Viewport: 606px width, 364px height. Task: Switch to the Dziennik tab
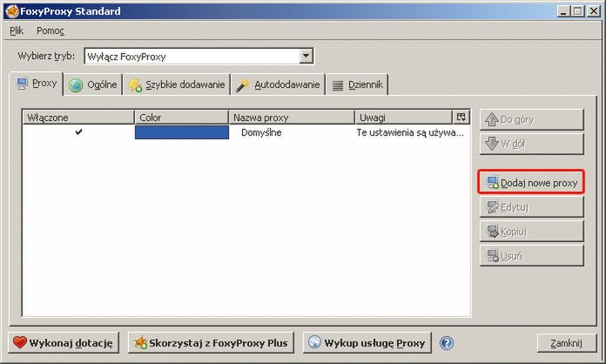[358, 84]
